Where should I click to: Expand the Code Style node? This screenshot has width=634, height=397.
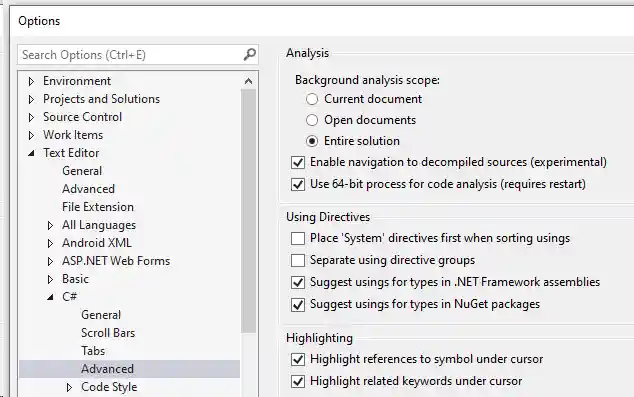pos(69,387)
